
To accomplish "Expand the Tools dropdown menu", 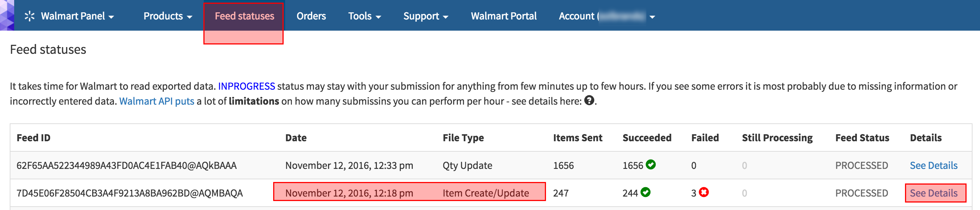I will coord(365,16).
